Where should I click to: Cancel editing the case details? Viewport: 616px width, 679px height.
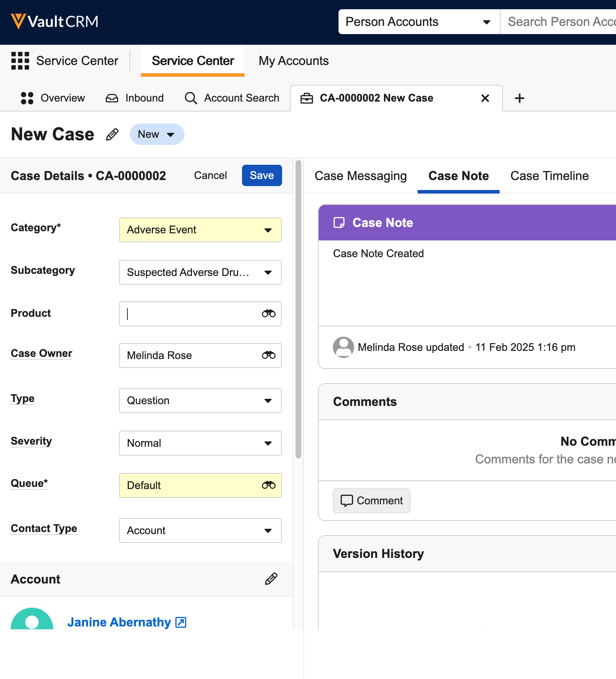210,175
